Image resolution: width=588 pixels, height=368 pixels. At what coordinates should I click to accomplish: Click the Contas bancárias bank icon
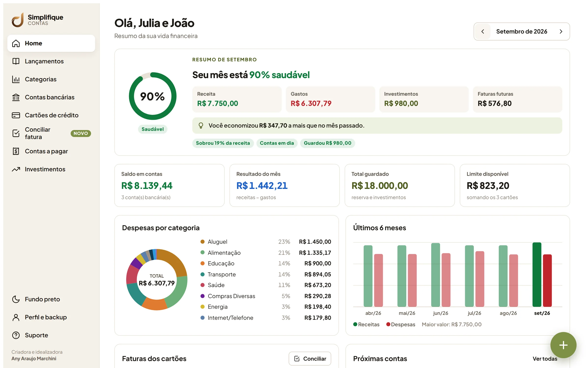click(16, 97)
